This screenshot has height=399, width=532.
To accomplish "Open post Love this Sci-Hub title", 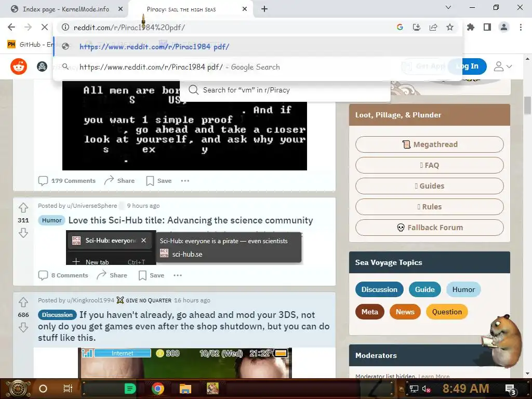I will click(x=190, y=220).
